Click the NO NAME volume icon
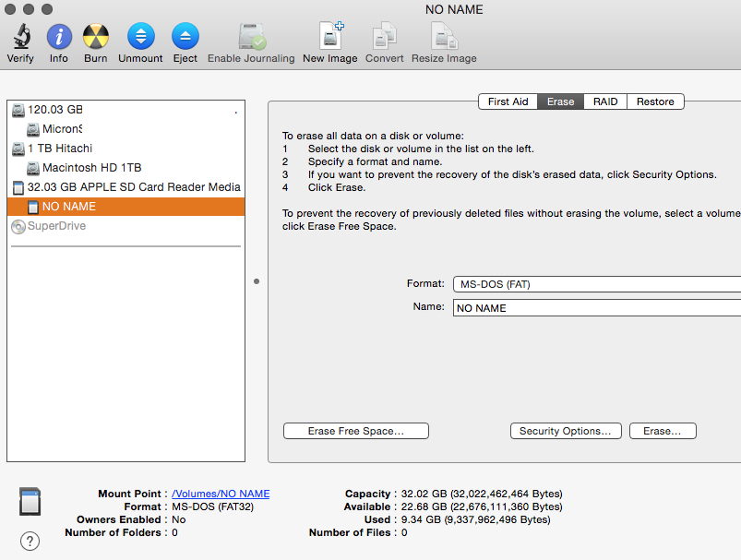741x560 pixels. pos(33,207)
